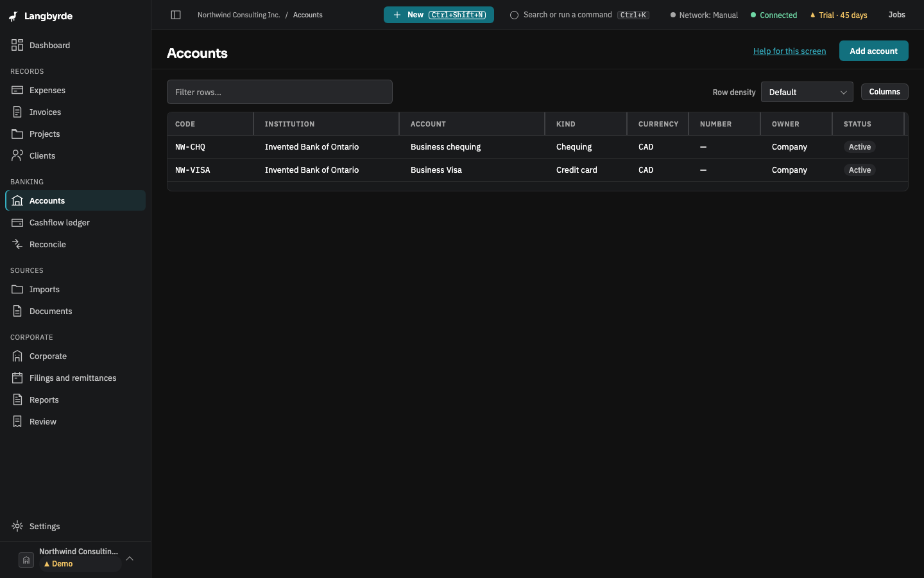Toggle the sidebar panel icon
924x578 pixels.
click(176, 15)
